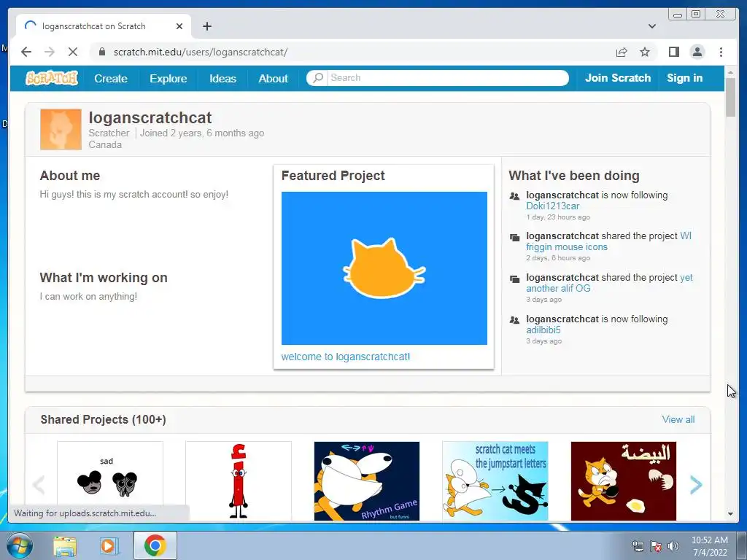The width and height of the screenshot is (747, 560).
Task: Open the About page
Action: tap(273, 79)
